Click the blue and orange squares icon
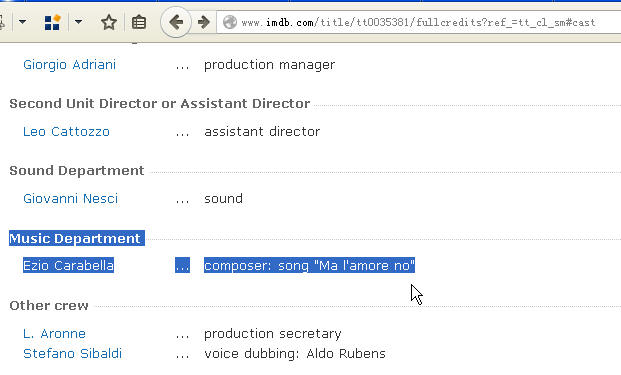The height and width of the screenshot is (375, 621). point(52,22)
